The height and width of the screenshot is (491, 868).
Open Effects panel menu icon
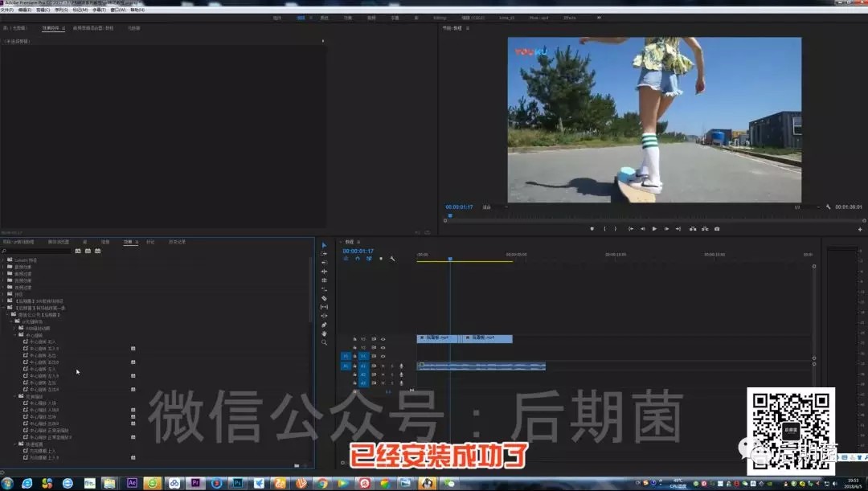click(137, 242)
